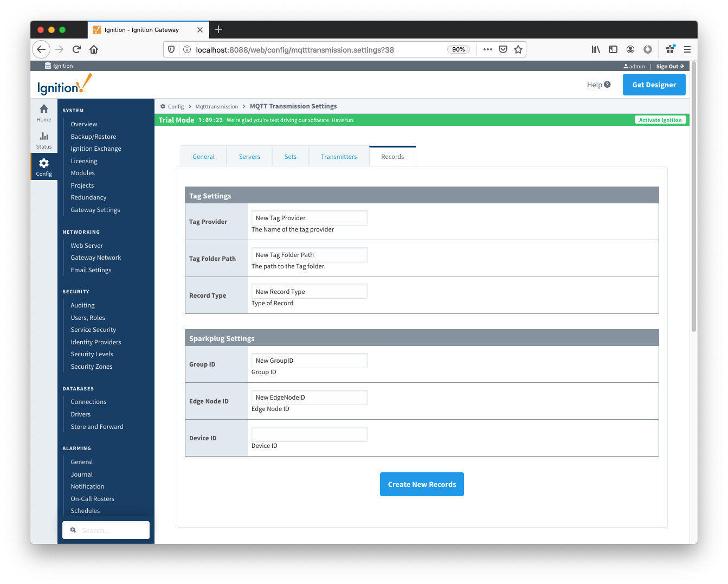The height and width of the screenshot is (584, 728).
Task: Open Firefox account icon
Action: point(630,49)
